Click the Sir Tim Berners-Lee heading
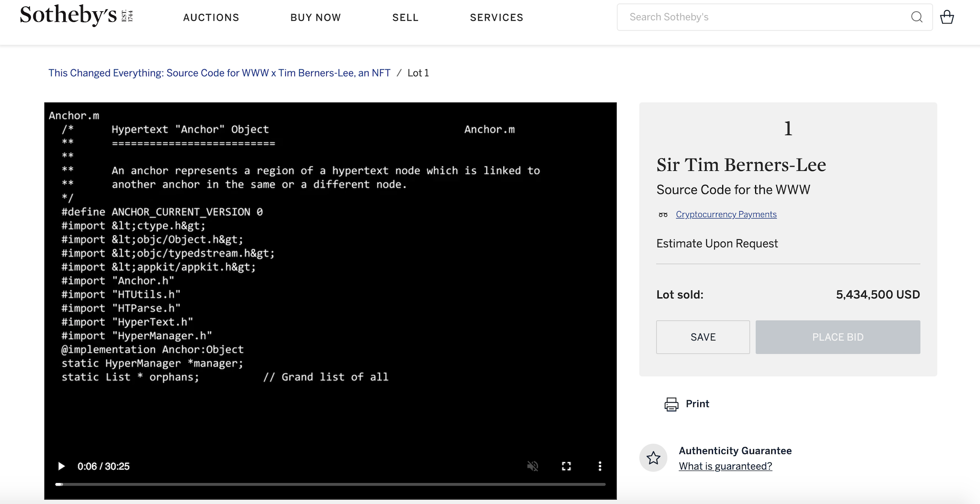Image resolution: width=980 pixels, height=504 pixels. [741, 165]
